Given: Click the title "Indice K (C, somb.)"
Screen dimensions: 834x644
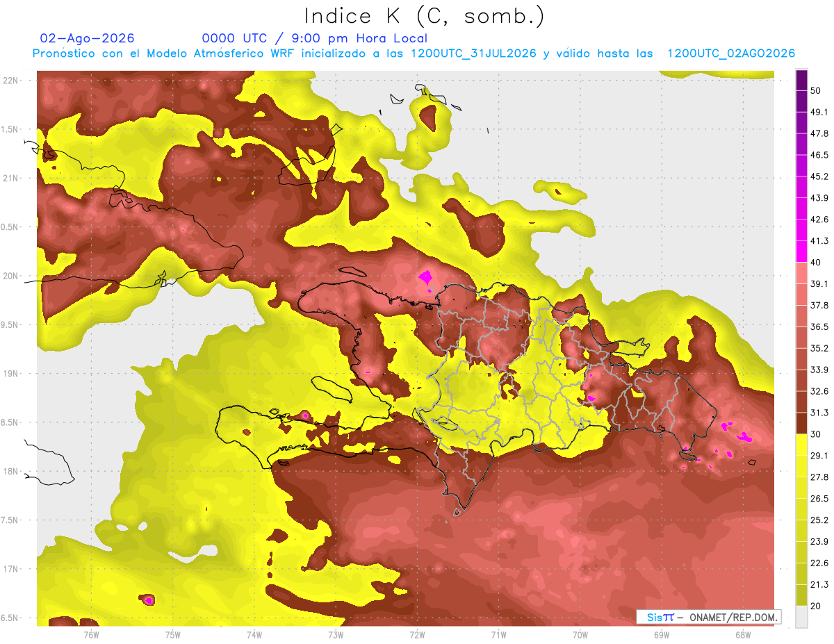Looking at the screenshot, I should [x=424, y=16].
